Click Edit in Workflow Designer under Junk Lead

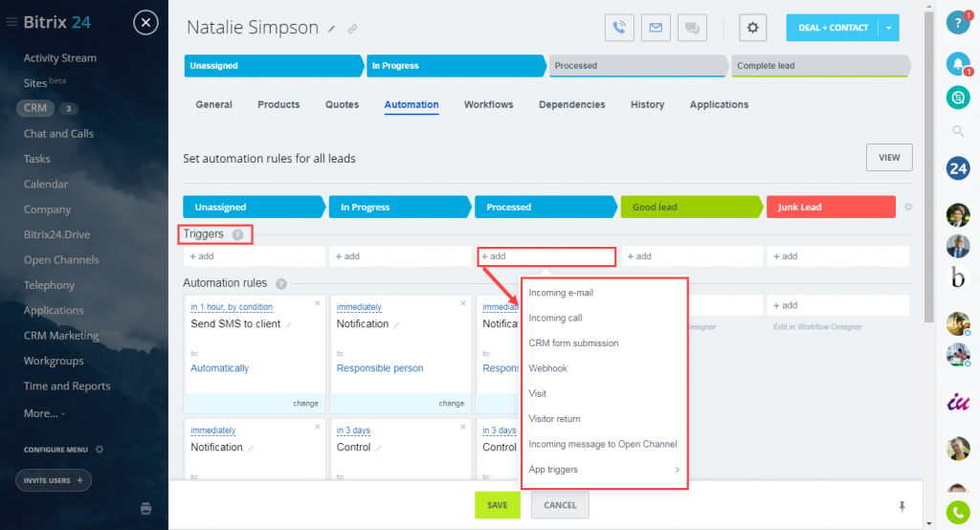[817, 327]
